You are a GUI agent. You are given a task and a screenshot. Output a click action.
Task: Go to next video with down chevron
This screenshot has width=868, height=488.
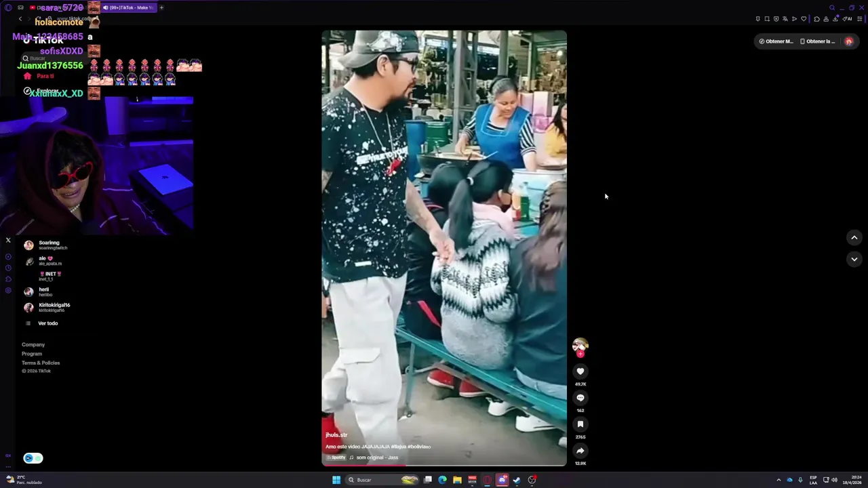coord(854,259)
